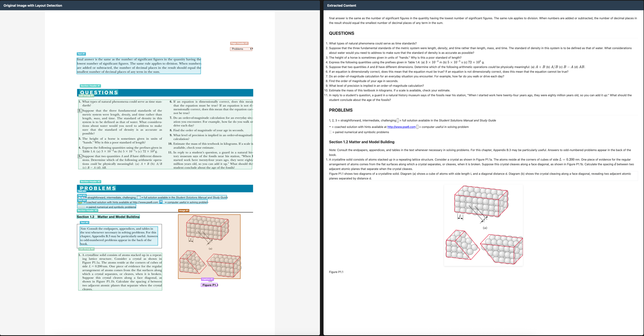Click the 'Figure P1.1' caption in the original page

[x=210, y=285]
